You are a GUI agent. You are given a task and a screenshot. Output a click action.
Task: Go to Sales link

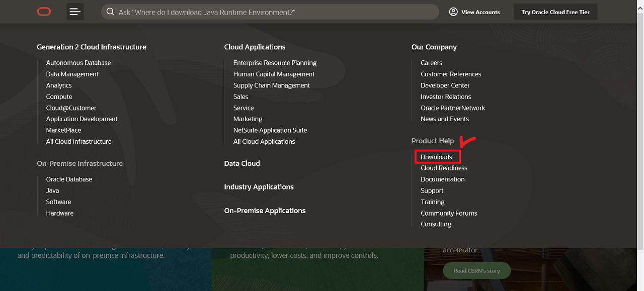pos(241,96)
